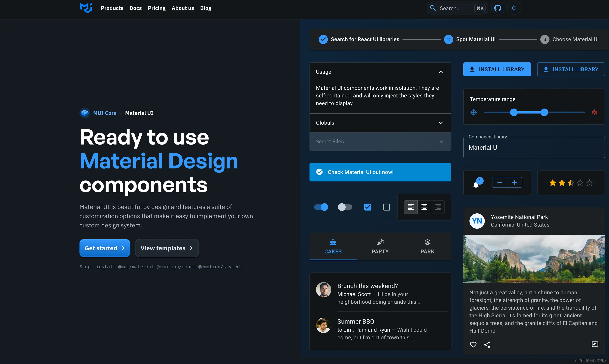609x364 pixels.
Task: Go to Docs
Action: click(x=136, y=8)
